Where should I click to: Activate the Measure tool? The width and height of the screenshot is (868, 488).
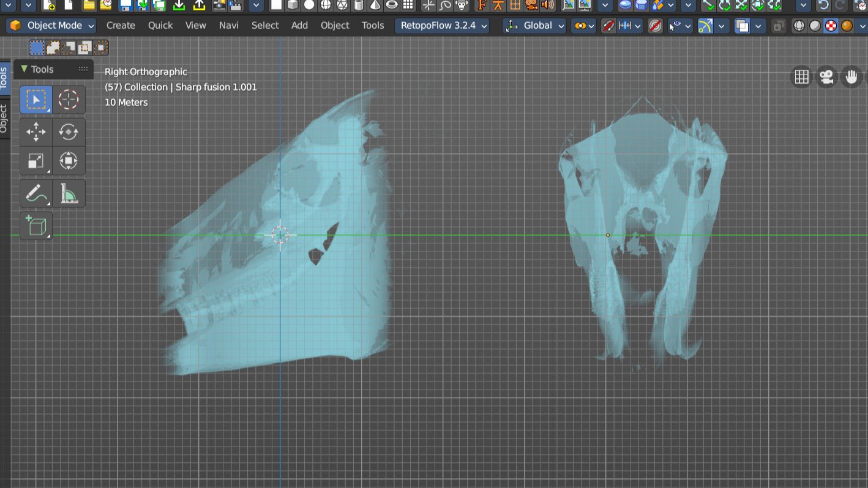(x=68, y=194)
